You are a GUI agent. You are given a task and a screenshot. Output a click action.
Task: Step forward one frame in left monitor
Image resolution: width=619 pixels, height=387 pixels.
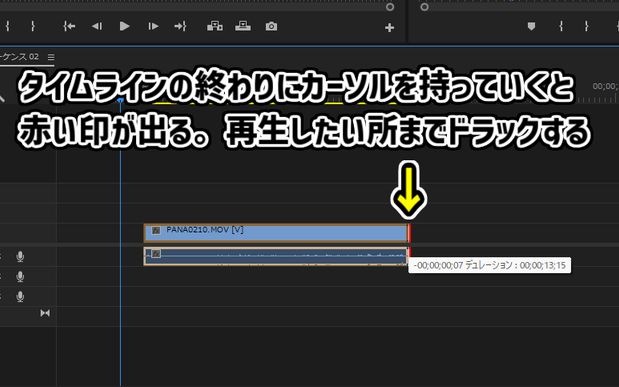click(153, 26)
